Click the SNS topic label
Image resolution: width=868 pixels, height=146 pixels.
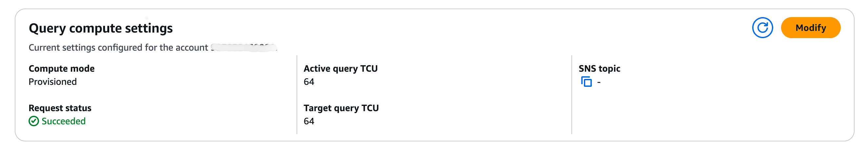click(x=599, y=69)
